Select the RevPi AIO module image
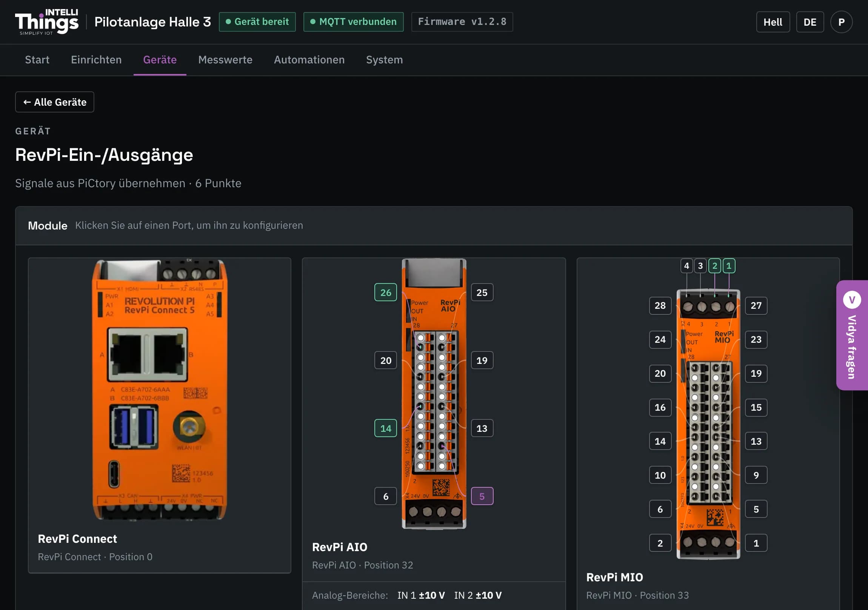Screen dimensions: 868x610 pos(434,393)
